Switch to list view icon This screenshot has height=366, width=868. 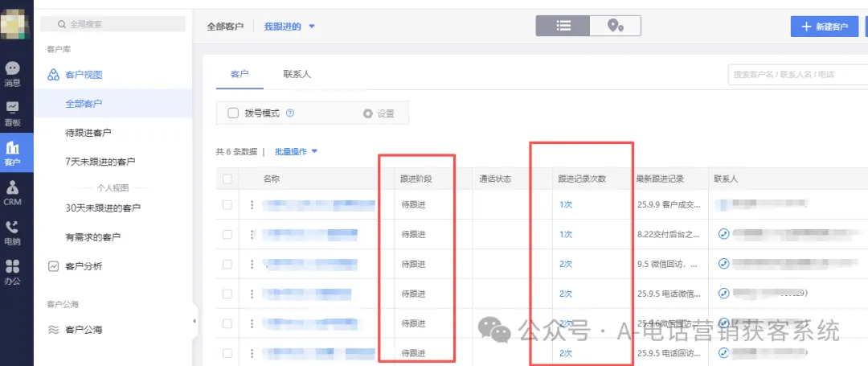coord(563,26)
